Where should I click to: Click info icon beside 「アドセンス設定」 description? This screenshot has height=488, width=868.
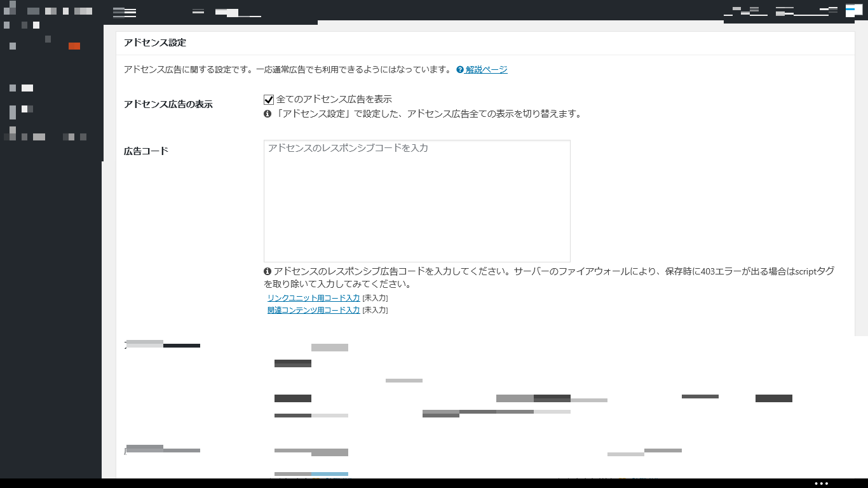268,114
